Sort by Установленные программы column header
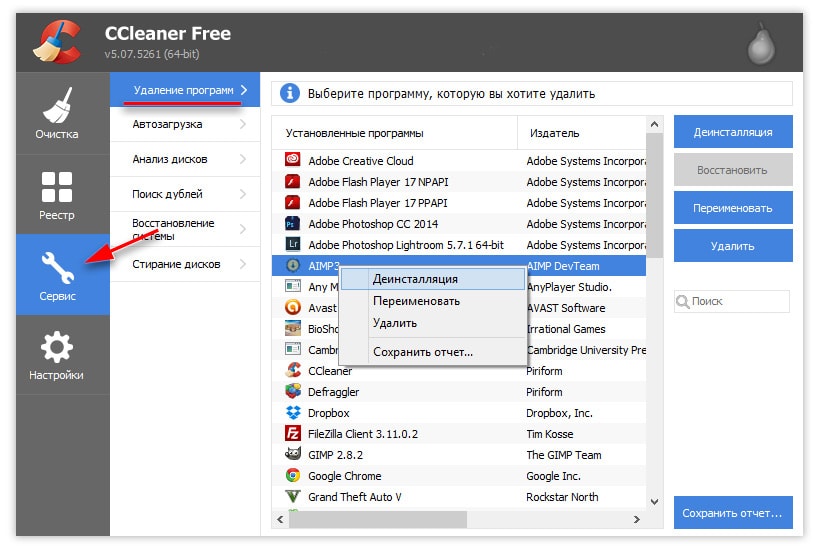This screenshot has height=552, width=820. (x=394, y=133)
